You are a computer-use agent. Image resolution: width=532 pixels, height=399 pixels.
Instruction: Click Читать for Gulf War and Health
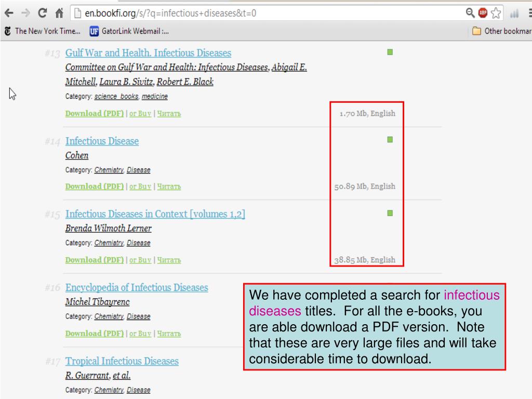click(169, 114)
